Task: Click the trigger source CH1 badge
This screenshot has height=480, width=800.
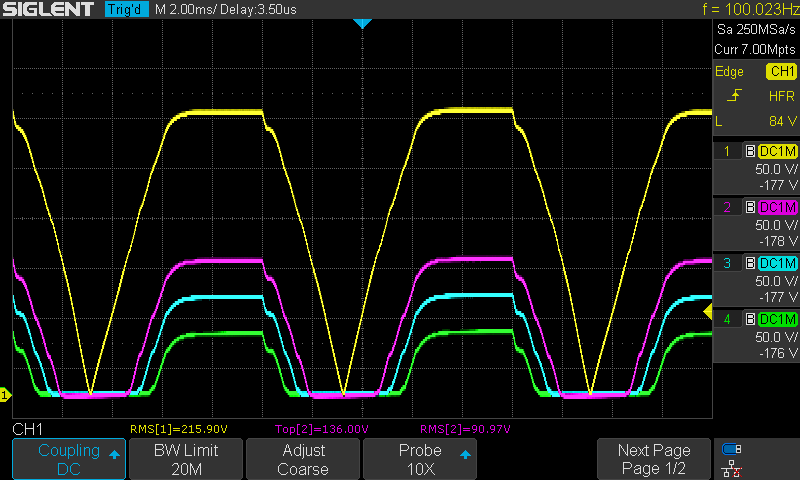Action: (781, 71)
